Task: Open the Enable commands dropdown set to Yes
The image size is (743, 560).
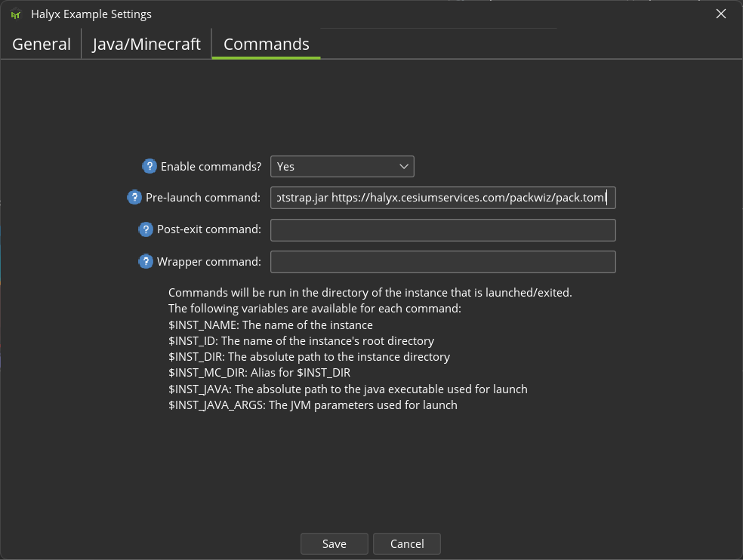Action: pos(342,166)
